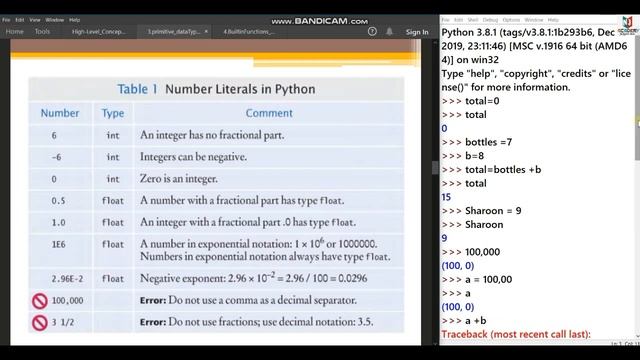Click the '>>> 100,000' shell line
The image size is (640, 360).
click(x=471, y=252)
